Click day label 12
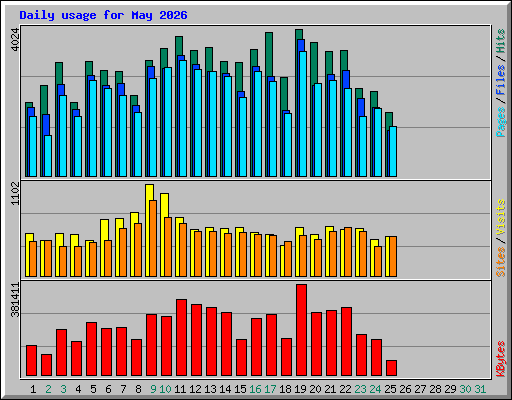Screen dimensions: 512x400 coord(195,389)
